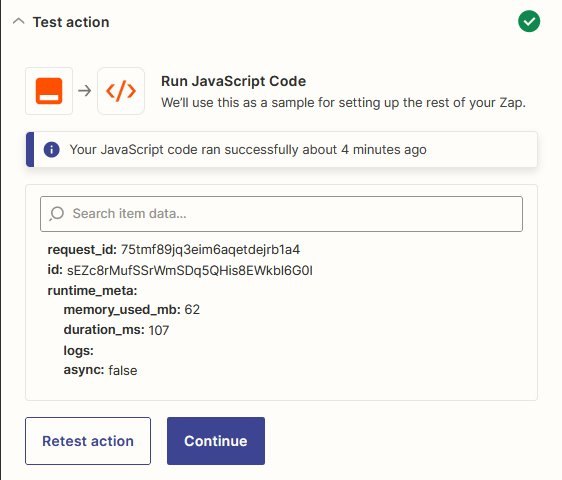Screen dimensions: 562x480
Task: Click the Test action heading
Action: click(71, 22)
